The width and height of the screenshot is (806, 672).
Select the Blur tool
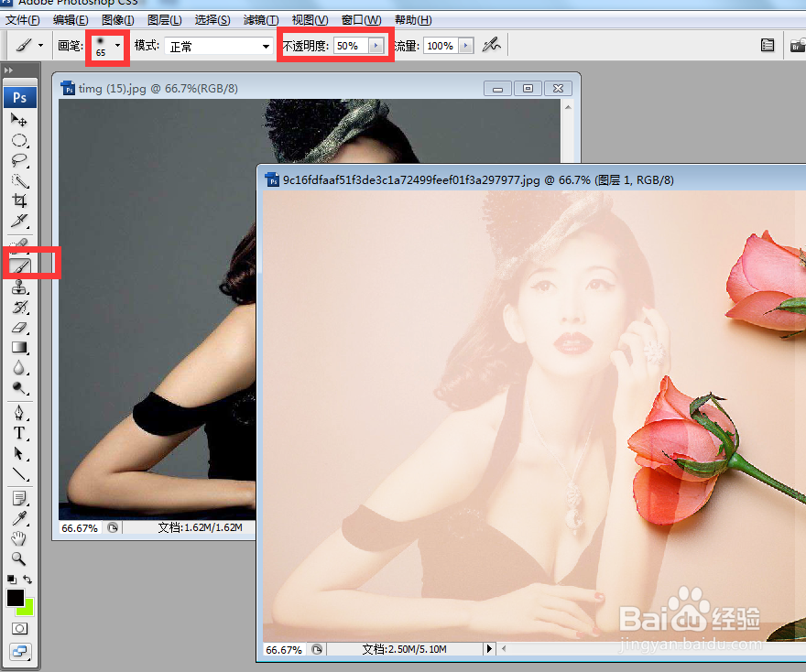coord(19,367)
